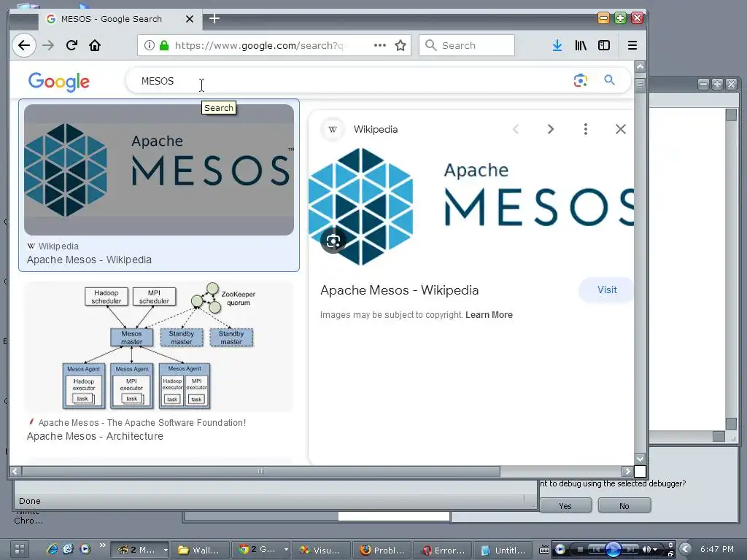Submit search with the blue magnifier
747x560 pixels.
(609, 80)
